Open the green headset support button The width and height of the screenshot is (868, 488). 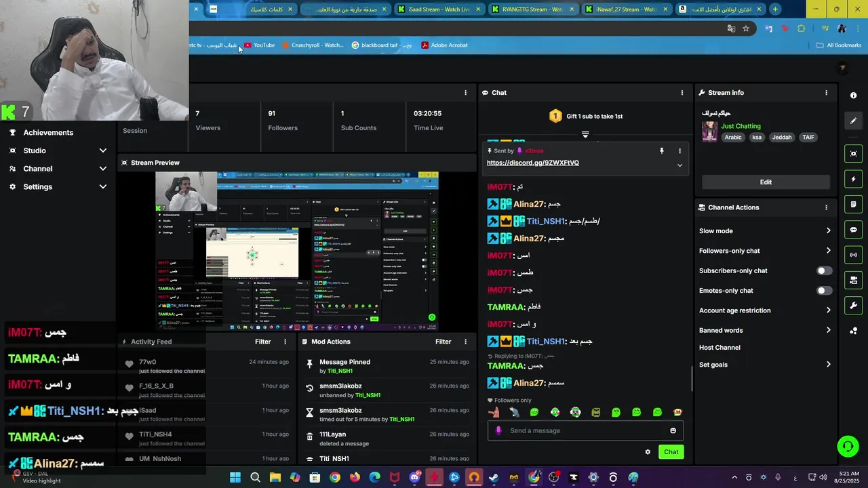tap(848, 446)
